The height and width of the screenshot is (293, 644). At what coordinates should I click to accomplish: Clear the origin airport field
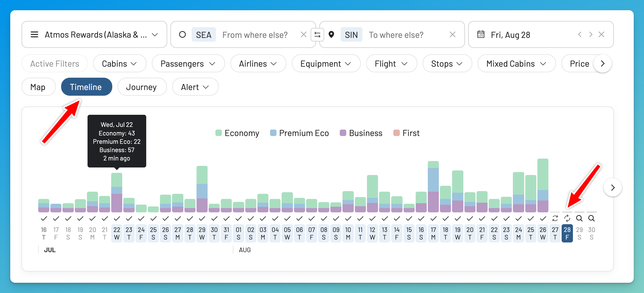click(303, 35)
